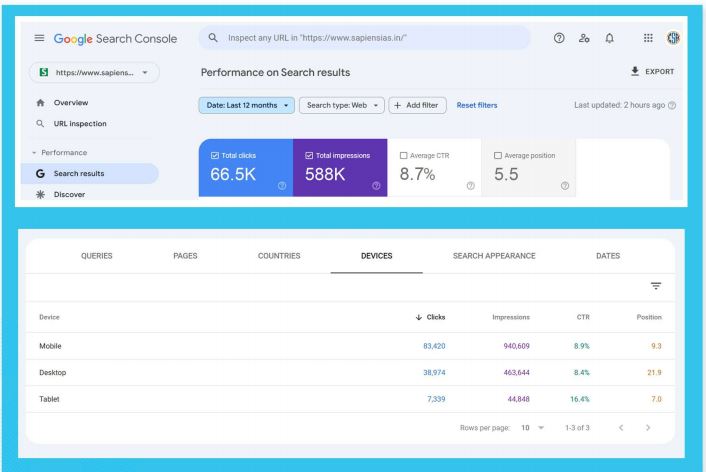The height and width of the screenshot is (472, 706).
Task: Click the Desktop position value 21.9
Action: pos(654,372)
